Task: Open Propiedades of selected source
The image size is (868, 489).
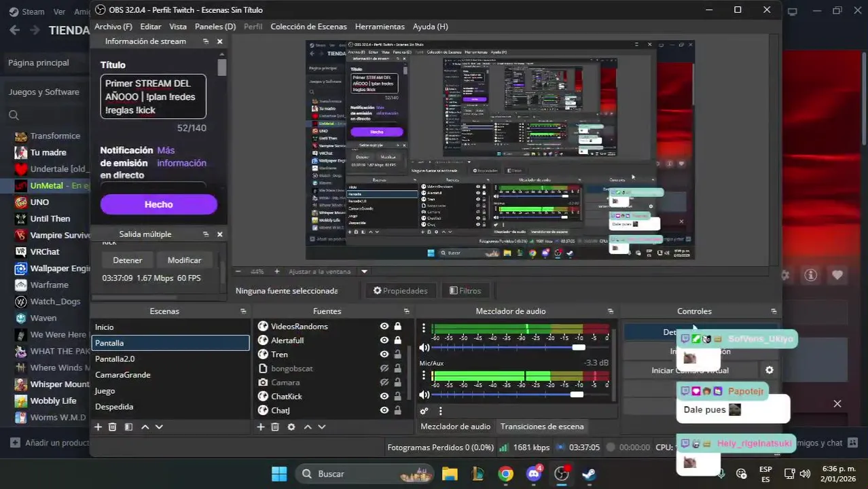Action: (x=401, y=291)
